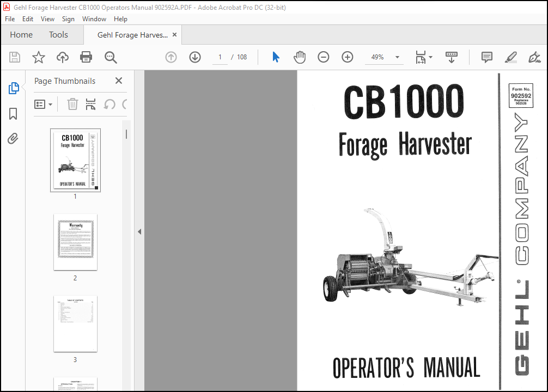
Task: Select the arrow Selection tool
Action: tap(276, 57)
